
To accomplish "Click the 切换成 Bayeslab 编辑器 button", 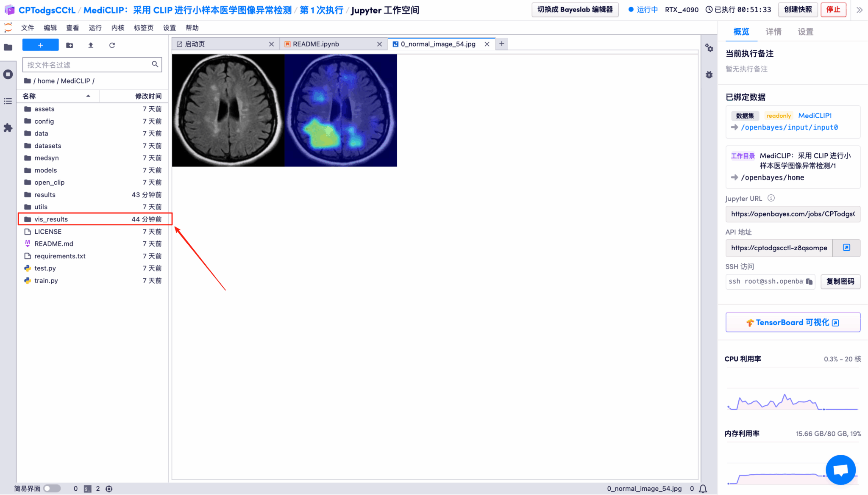I will (x=575, y=10).
